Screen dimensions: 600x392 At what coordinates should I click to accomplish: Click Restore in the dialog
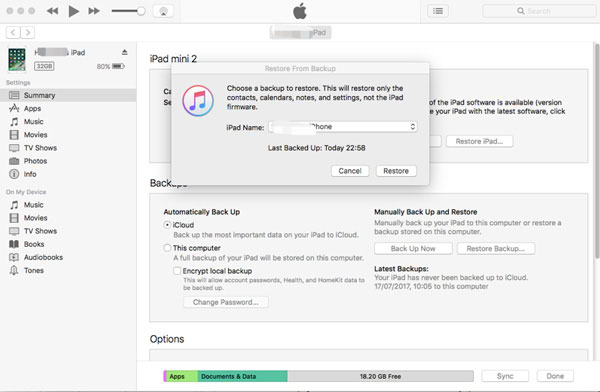point(396,171)
